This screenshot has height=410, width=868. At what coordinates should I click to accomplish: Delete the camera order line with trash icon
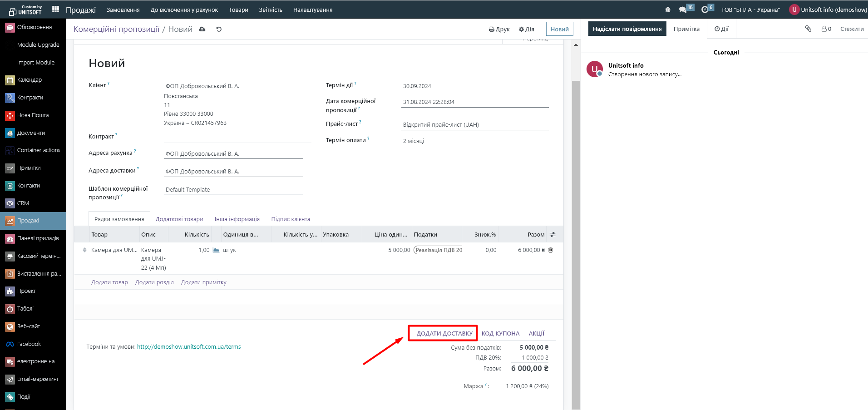tap(551, 250)
